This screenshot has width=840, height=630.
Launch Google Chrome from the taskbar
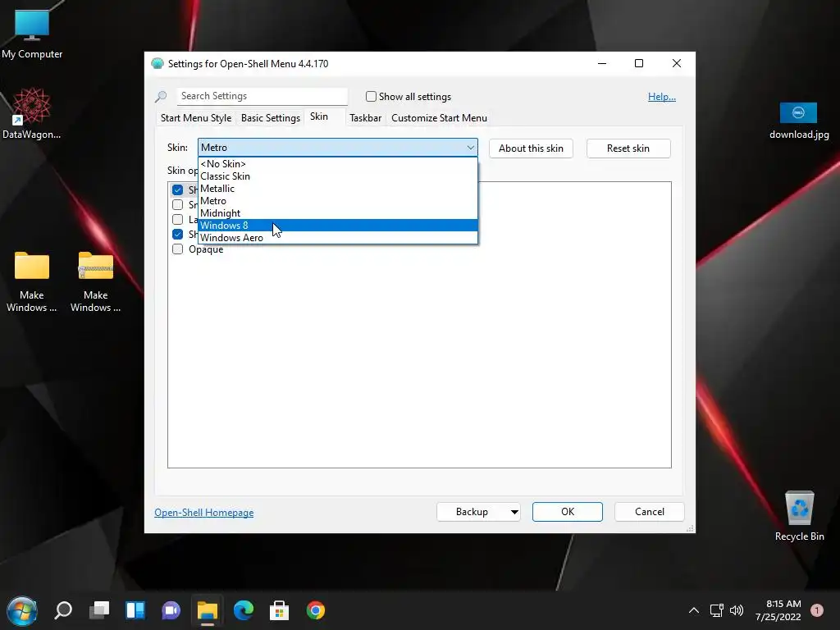click(x=316, y=610)
